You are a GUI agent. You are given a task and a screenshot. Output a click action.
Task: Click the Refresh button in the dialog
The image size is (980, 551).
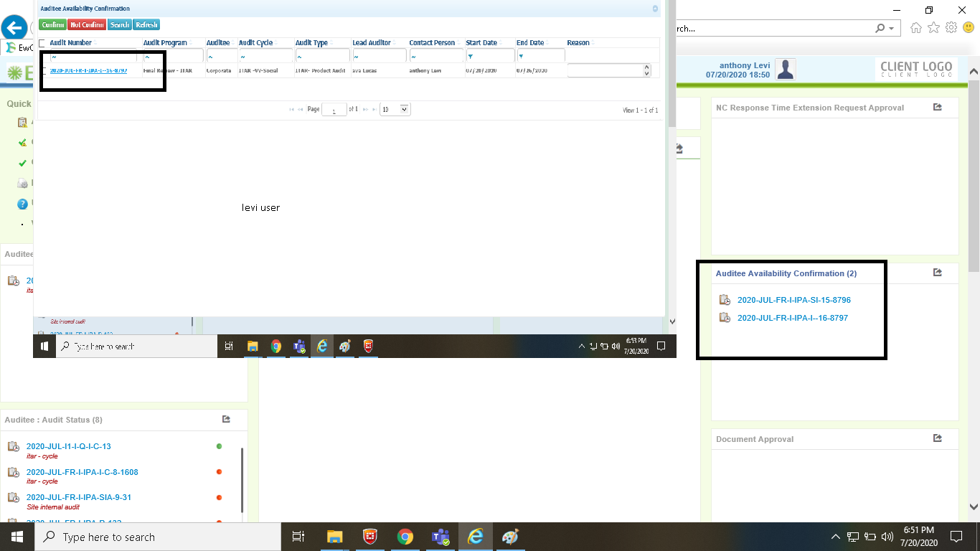click(x=146, y=25)
